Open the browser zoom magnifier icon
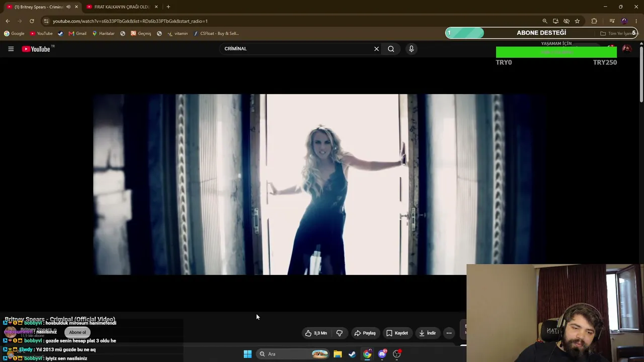The image size is (644, 362). click(545, 21)
